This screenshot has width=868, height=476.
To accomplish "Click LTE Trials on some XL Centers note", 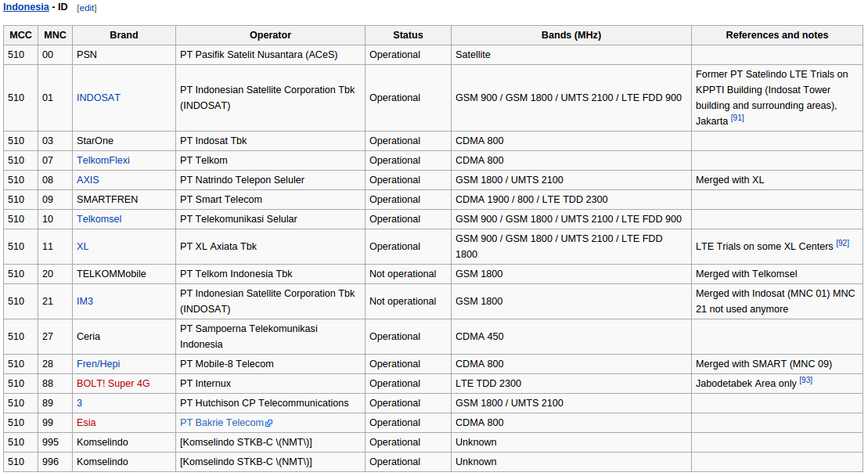I will (777, 247).
